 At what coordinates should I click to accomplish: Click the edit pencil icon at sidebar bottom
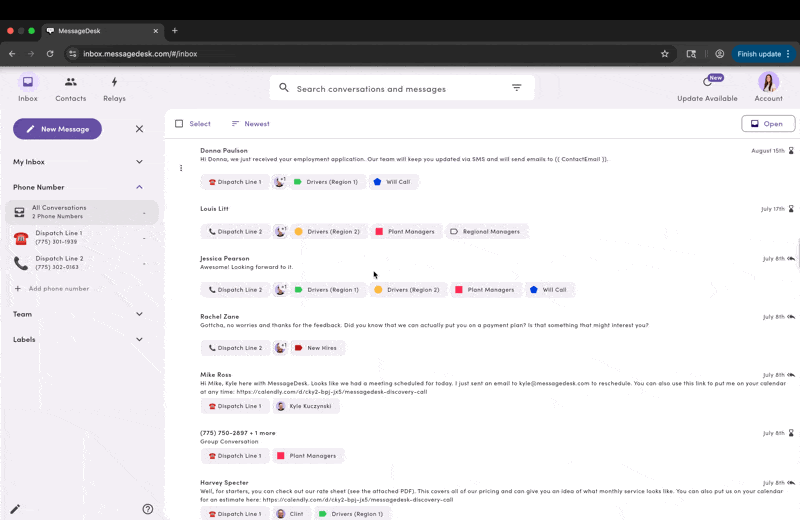[x=15, y=509]
